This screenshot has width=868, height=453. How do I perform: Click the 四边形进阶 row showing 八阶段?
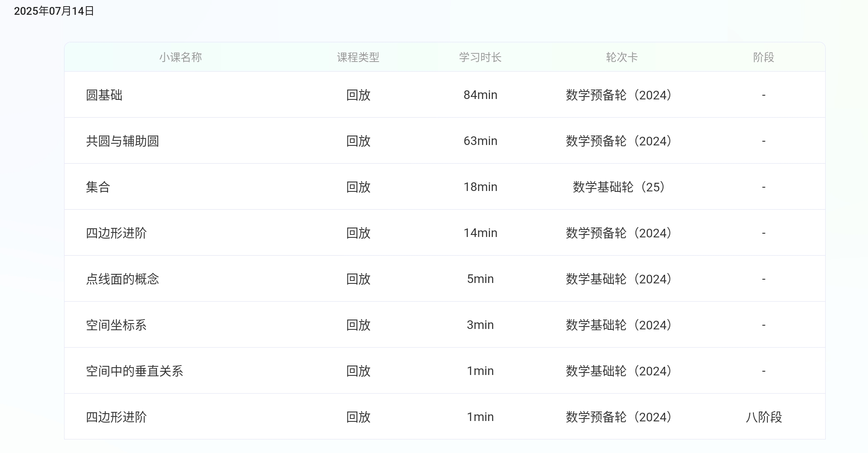pyautogui.click(x=117, y=417)
